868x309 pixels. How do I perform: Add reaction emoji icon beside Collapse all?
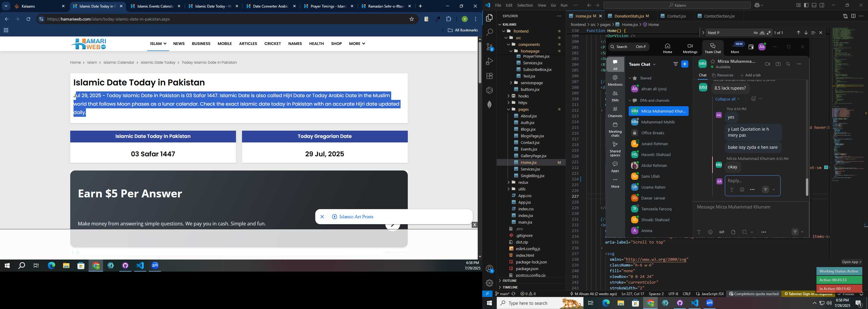753,99
